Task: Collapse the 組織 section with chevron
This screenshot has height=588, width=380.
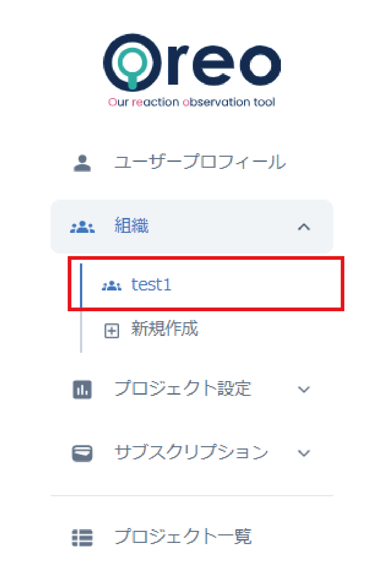Action: pyautogui.click(x=304, y=227)
